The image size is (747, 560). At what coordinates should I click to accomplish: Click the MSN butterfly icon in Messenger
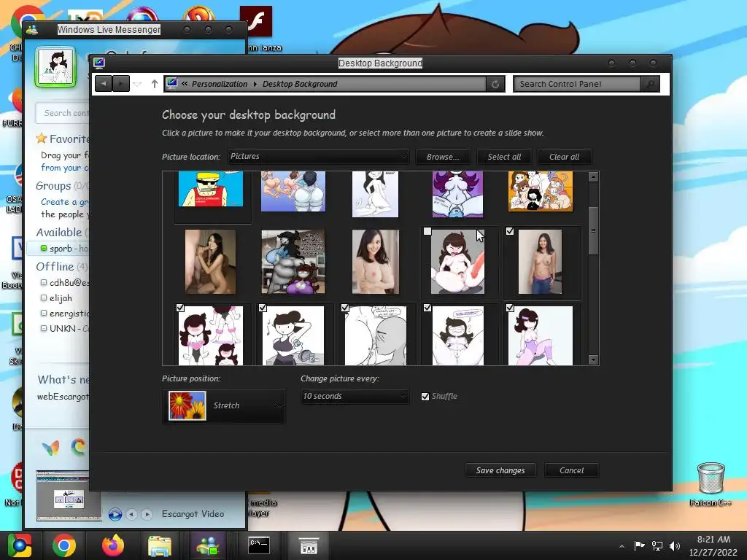pos(50,447)
